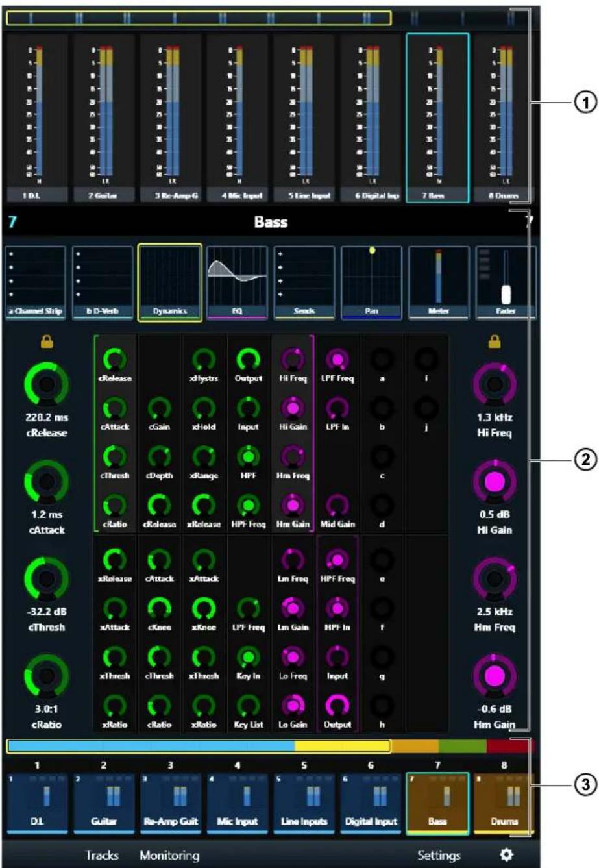Toggle the lock icon above the 228.2 ms cRelease knob
Image resolution: width=599 pixels, height=868 pixels.
tap(46, 342)
